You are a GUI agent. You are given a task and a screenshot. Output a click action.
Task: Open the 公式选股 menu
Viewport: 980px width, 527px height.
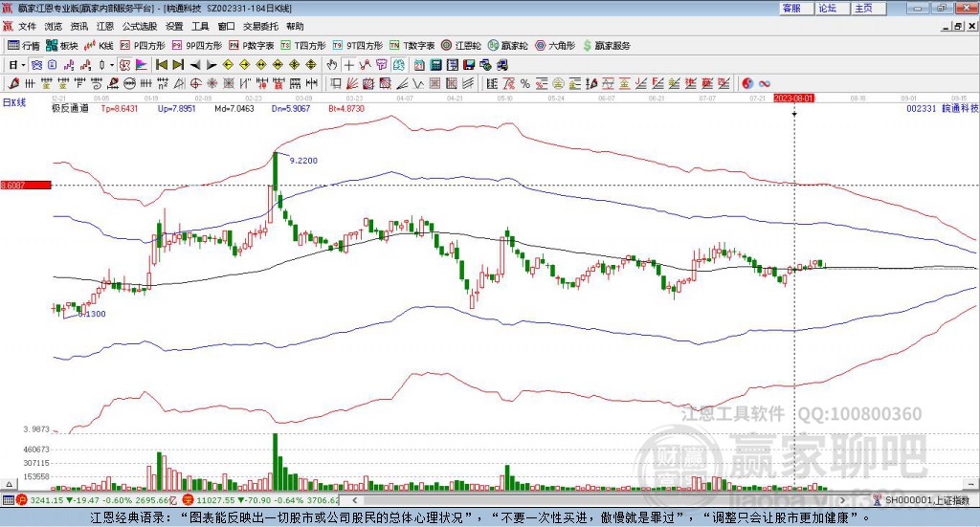click(140, 26)
